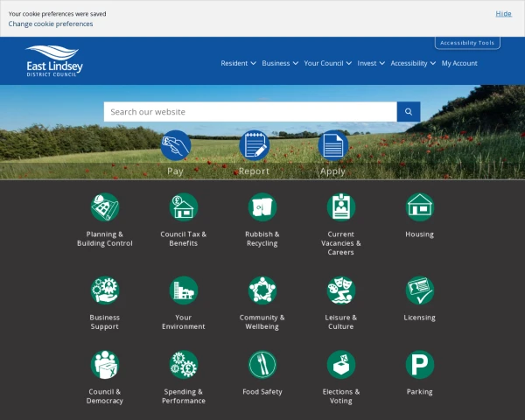This screenshot has height=420, width=525.
Task: Open the Leisure & Culture masks icon
Action: click(x=341, y=290)
